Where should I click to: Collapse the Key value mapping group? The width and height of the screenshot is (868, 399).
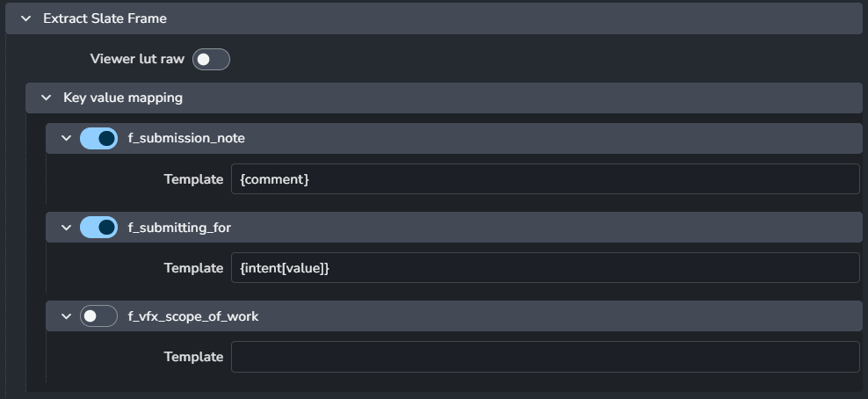46,98
